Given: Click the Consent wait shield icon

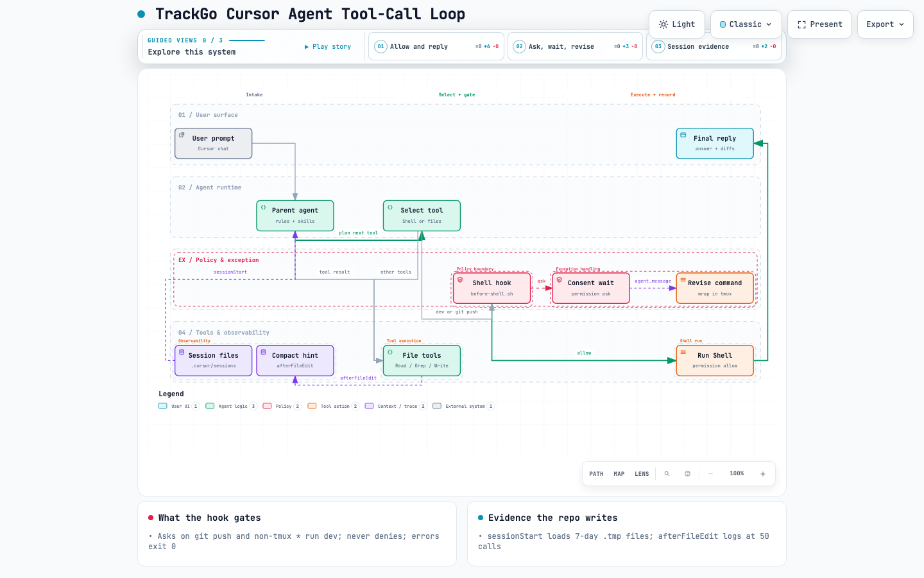Looking at the screenshot, I should (x=559, y=280).
